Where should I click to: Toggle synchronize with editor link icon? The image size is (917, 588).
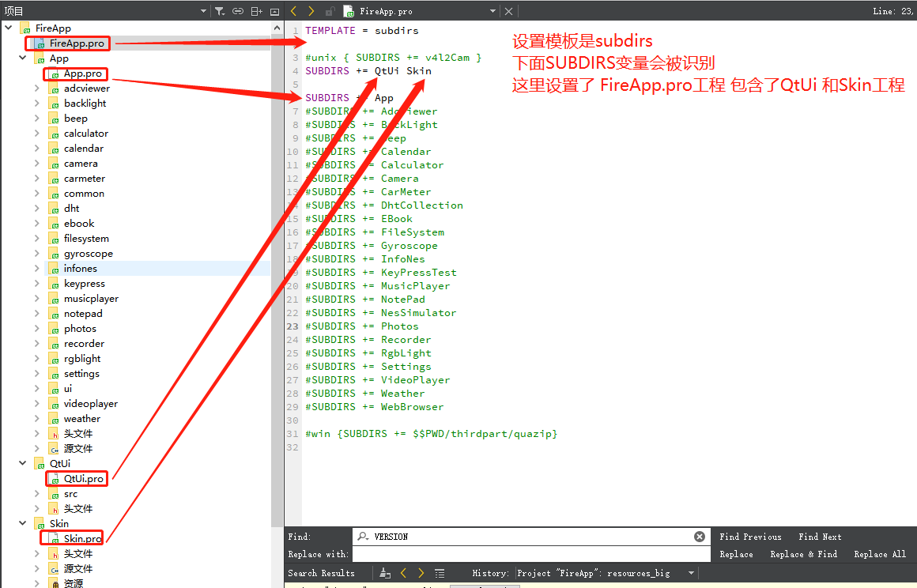238,11
